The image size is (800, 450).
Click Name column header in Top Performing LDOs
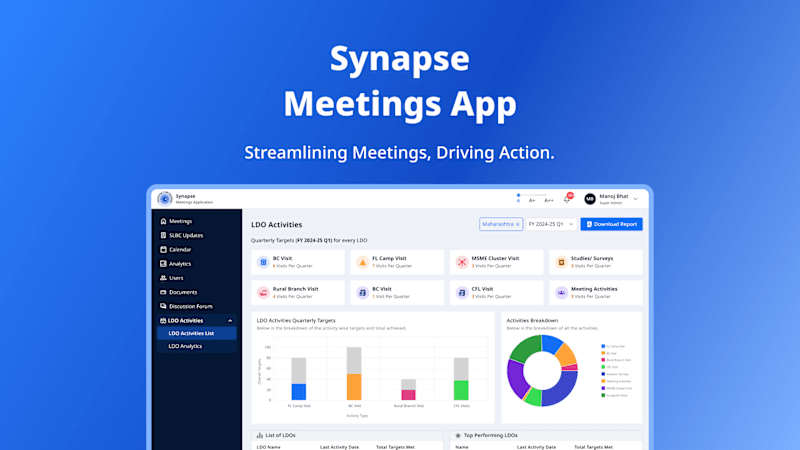(x=462, y=447)
